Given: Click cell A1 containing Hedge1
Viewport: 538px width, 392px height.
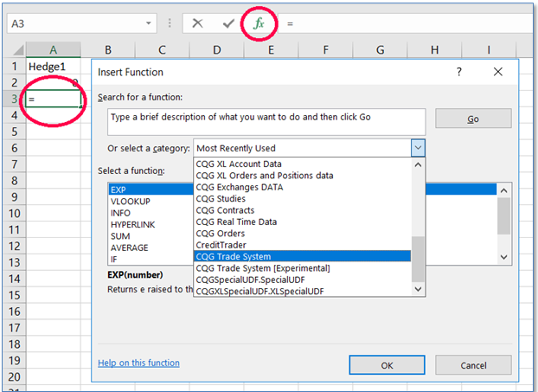Looking at the screenshot, I should click(x=53, y=67).
